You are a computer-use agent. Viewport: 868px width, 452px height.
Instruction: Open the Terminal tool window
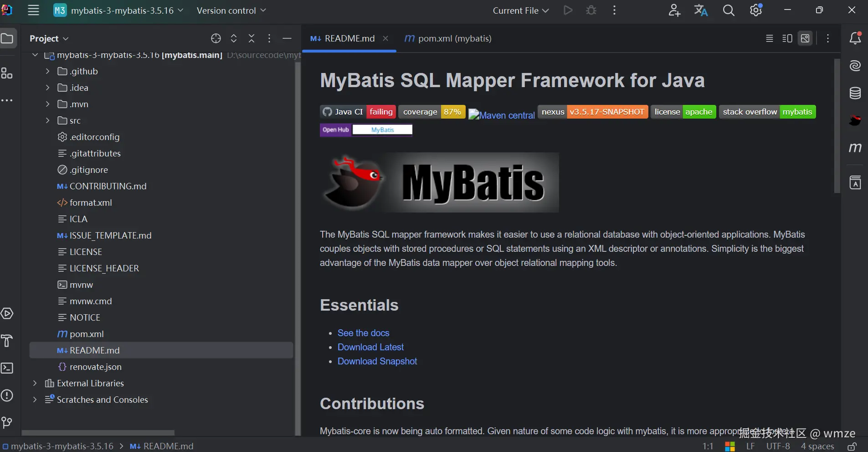click(x=7, y=368)
